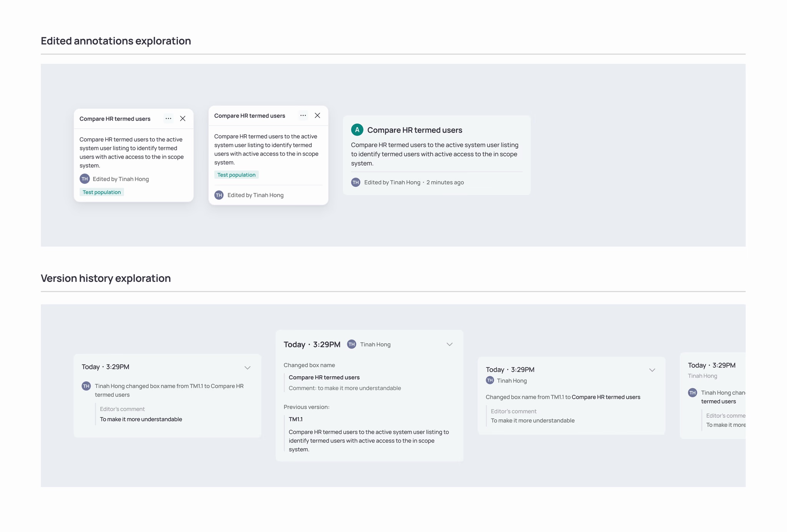Click TH avatar in second annotation card
The image size is (787, 532).
219,195
